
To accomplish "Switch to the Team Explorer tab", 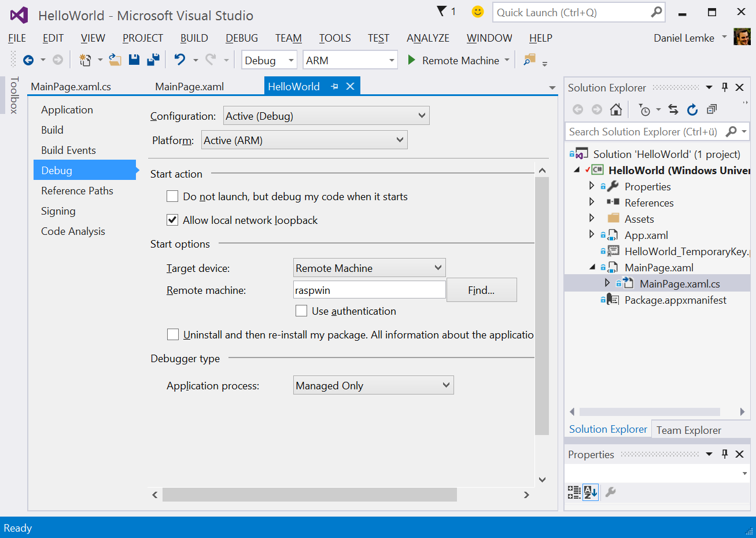I will point(688,430).
